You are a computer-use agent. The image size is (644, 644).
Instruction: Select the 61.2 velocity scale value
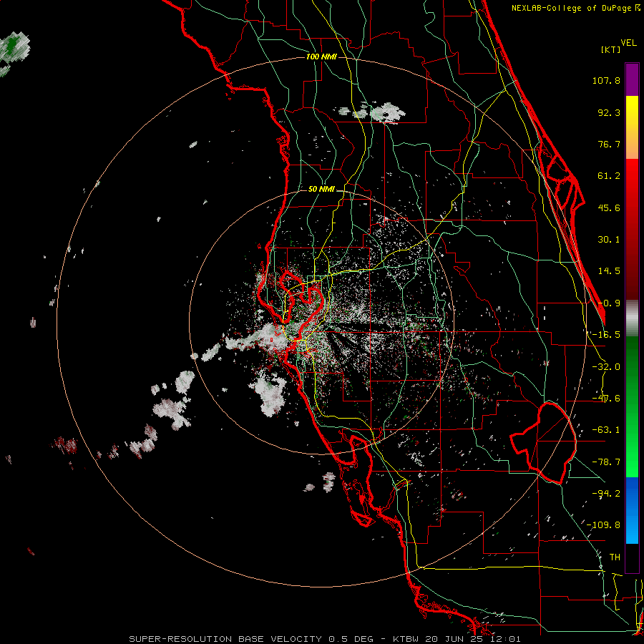coord(609,176)
